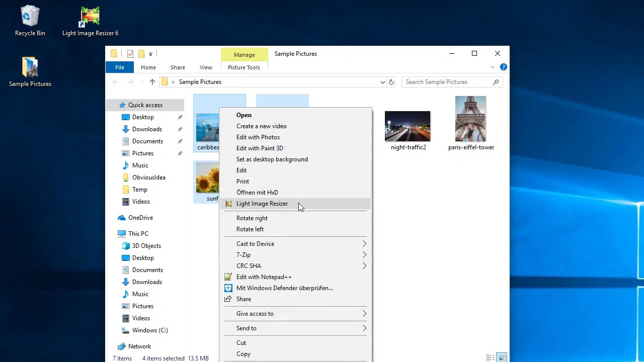Click the Light Image Resizer context menu entry
Viewport: 644px width, 362px height.
[x=262, y=204]
